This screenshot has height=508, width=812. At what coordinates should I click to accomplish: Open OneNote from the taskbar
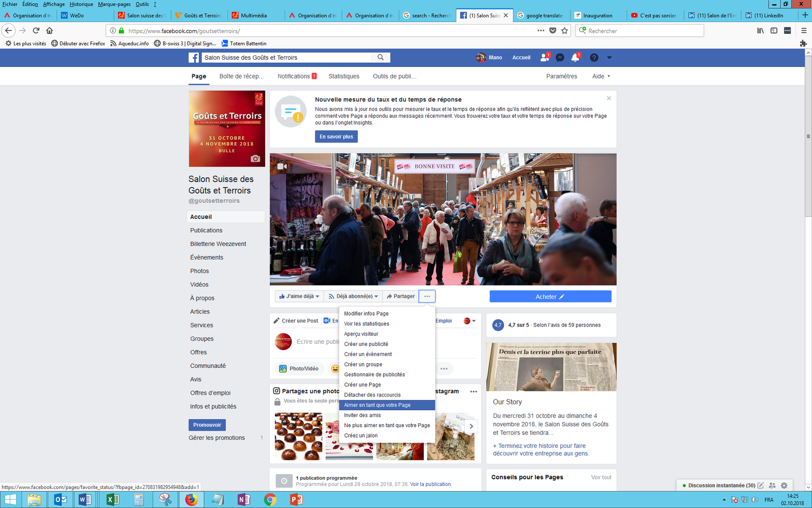[x=243, y=500]
